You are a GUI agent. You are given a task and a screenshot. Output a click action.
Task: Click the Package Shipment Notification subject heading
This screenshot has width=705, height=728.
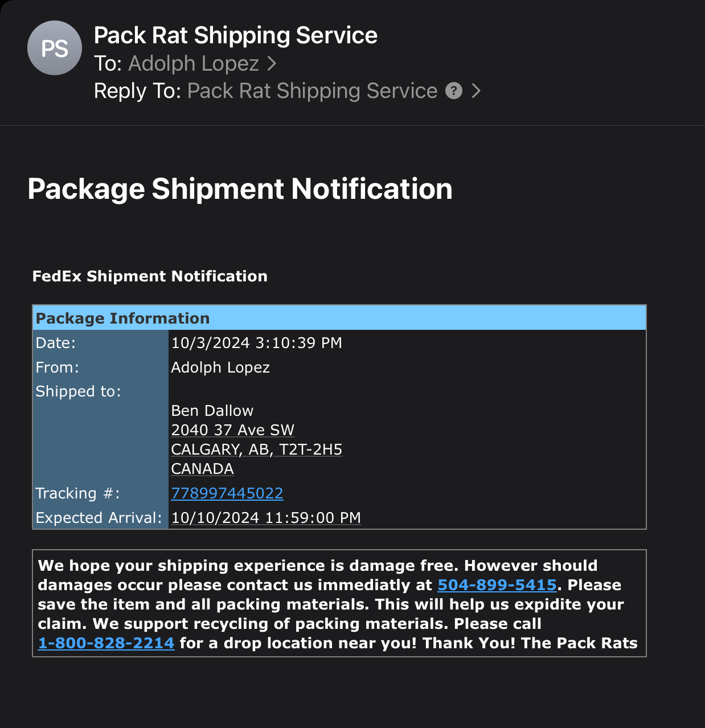click(240, 189)
